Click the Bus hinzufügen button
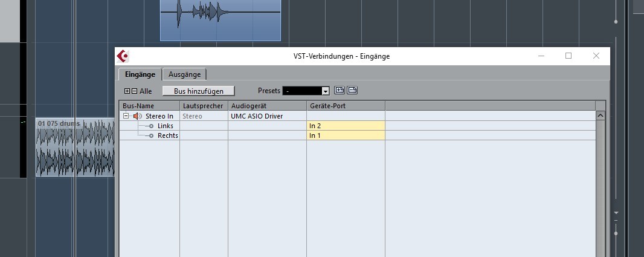This screenshot has height=257, width=644. click(199, 91)
